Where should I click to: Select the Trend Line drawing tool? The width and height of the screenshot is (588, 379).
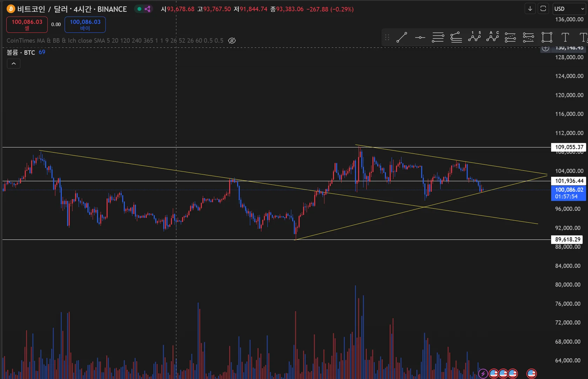click(402, 37)
